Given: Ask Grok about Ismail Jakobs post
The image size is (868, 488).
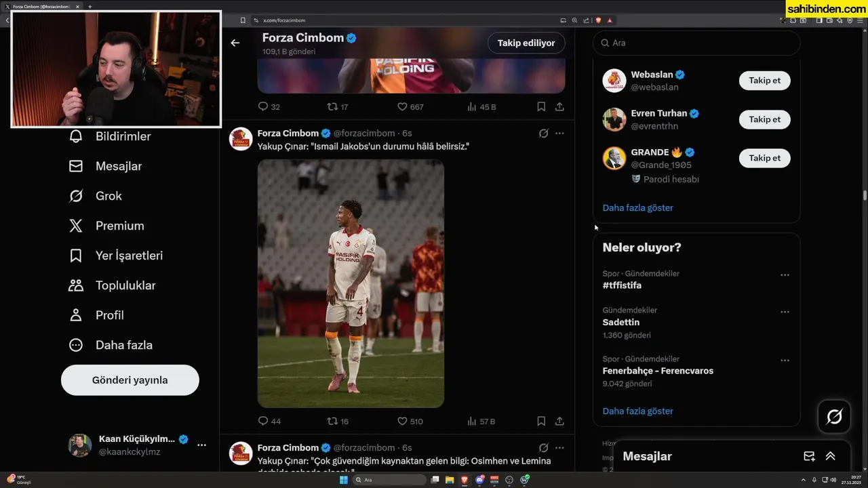Looking at the screenshot, I should point(543,134).
